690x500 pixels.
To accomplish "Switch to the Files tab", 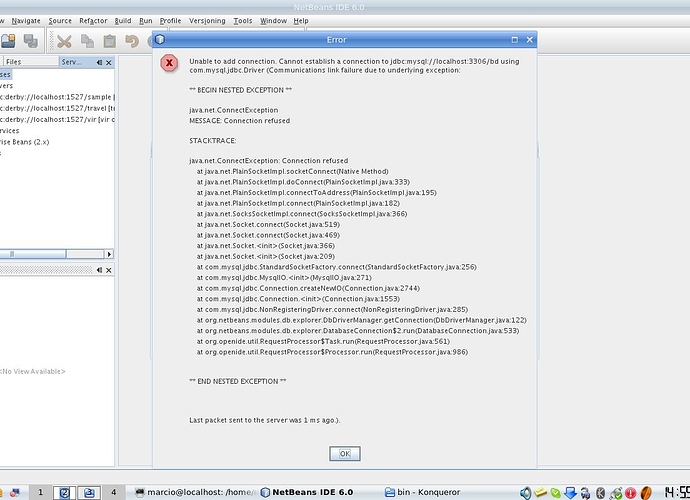I will tap(30, 62).
